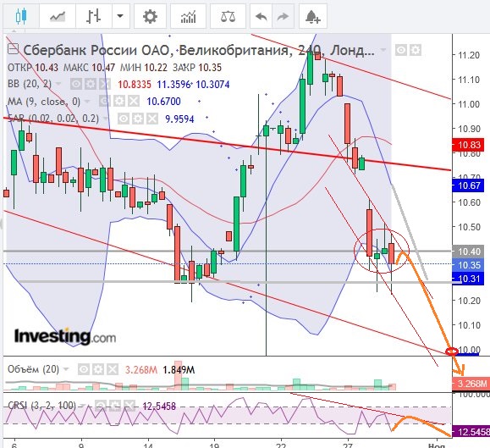Click the SAR (0.02, 0.02, 0.2) indicator name
The height and width of the screenshot is (448, 490).
(x=53, y=119)
